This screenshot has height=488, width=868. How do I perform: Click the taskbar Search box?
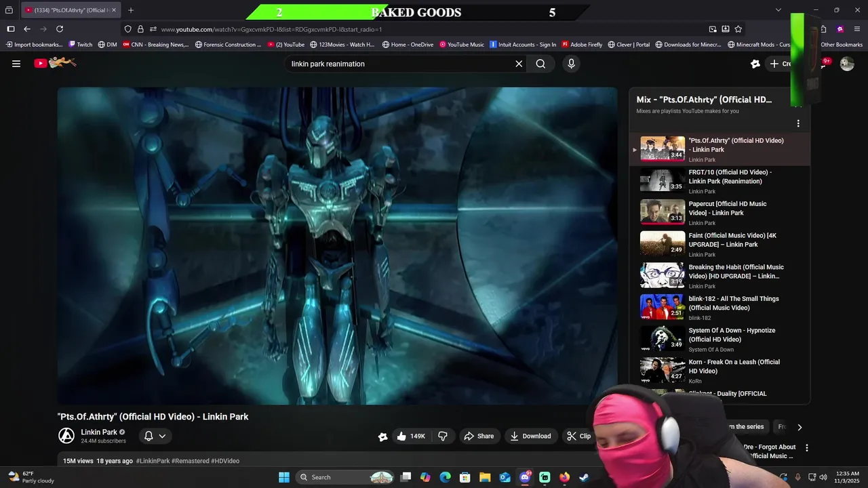[x=346, y=477]
